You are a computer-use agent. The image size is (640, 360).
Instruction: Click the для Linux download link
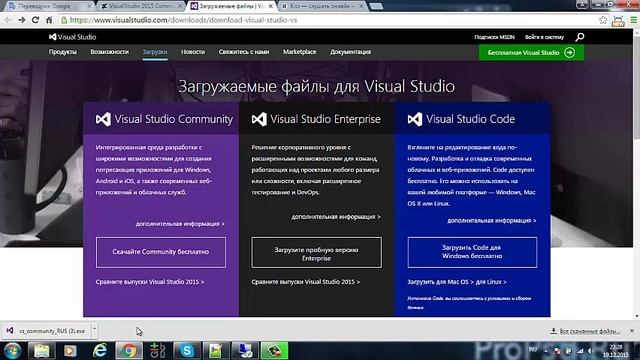pos(491,282)
